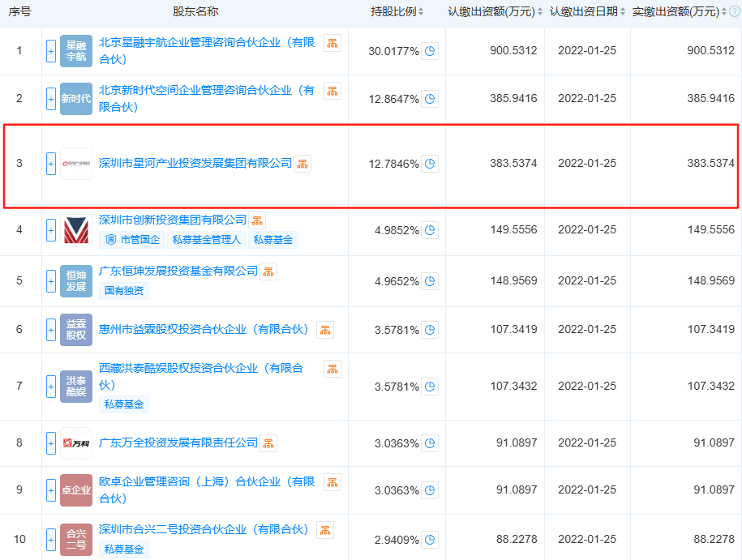Click the 万科 logo thumbnail
Image resolution: width=742 pixels, height=560 pixels.
click(76, 443)
